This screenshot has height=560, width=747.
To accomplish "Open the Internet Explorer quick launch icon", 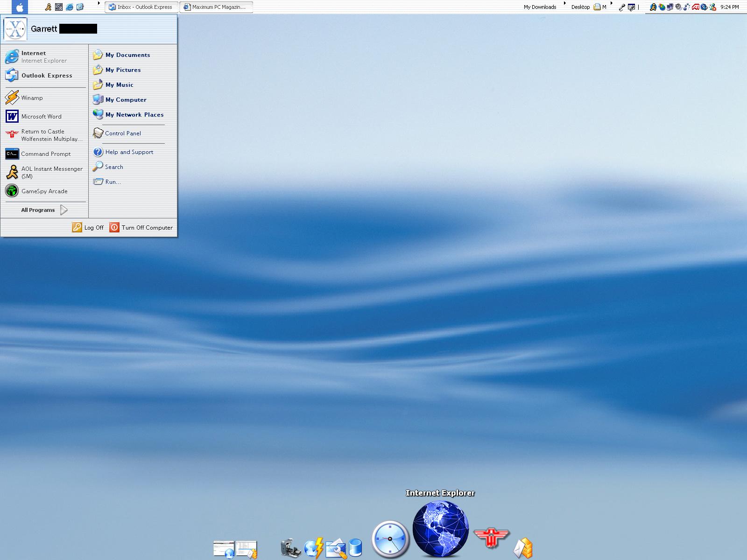I will click(69, 7).
